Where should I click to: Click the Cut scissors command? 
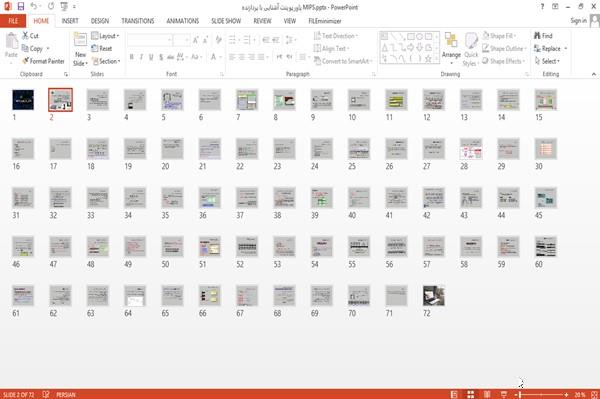(30, 36)
